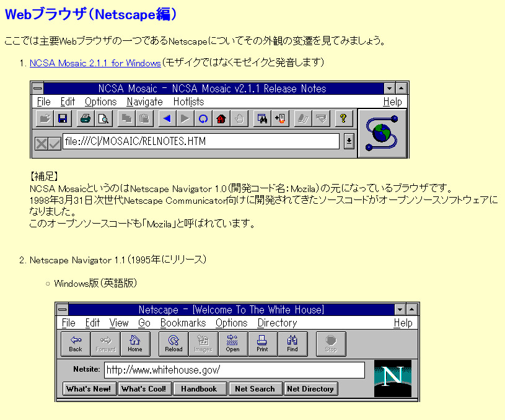The image size is (505, 420).
Task: Open the Directory menu in Netscape
Action: pos(276,323)
